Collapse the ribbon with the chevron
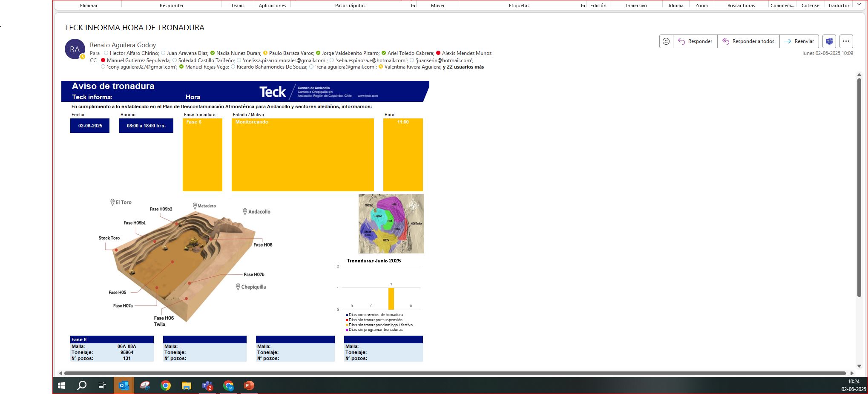Viewport: 868px width, 394px height. 859,5
